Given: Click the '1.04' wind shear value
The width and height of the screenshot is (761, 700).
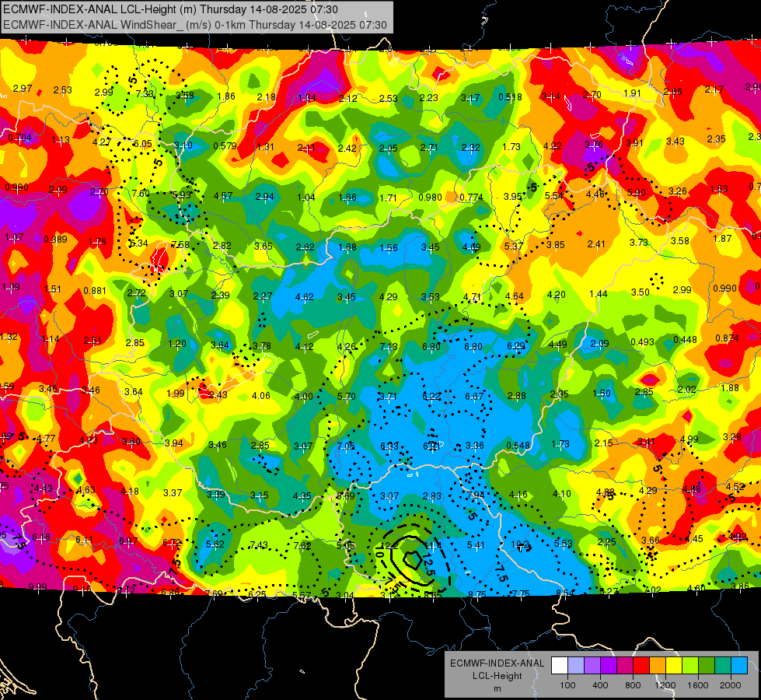Looking at the screenshot, I should click(306, 198).
